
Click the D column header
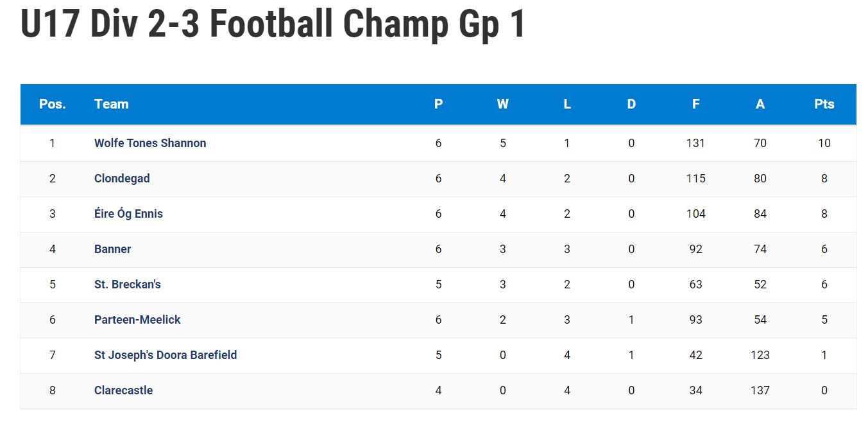point(631,104)
